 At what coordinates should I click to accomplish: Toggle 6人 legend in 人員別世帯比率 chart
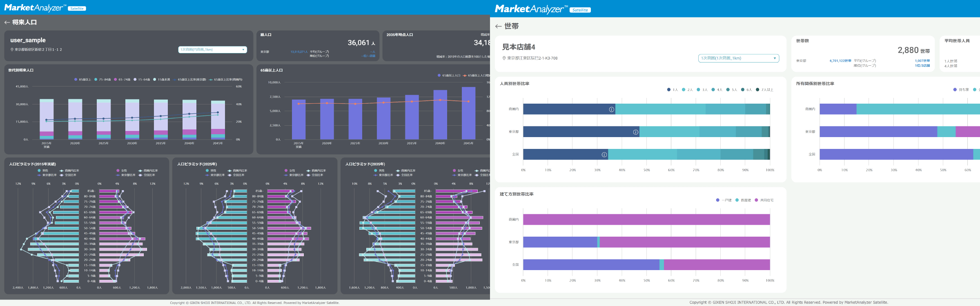pyautogui.click(x=746, y=90)
